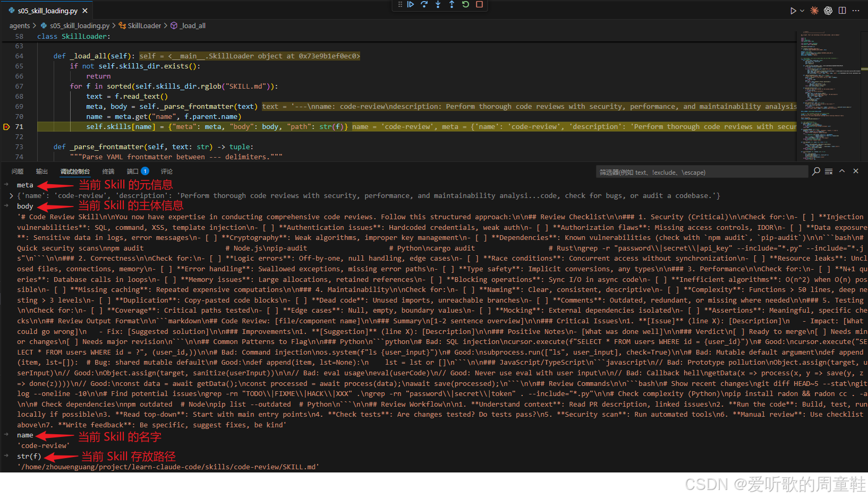This screenshot has height=499, width=868.
Task: Switch to the 终端 panel tab
Action: point(108,171)
